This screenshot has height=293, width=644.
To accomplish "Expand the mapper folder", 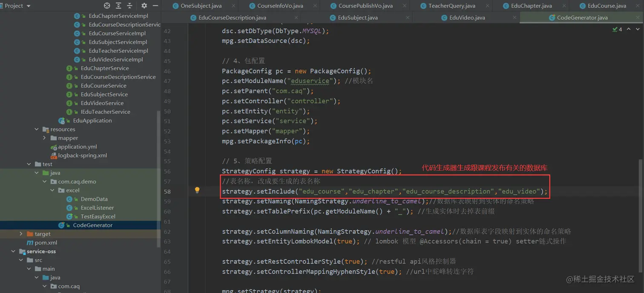I will tap(44, 138).
